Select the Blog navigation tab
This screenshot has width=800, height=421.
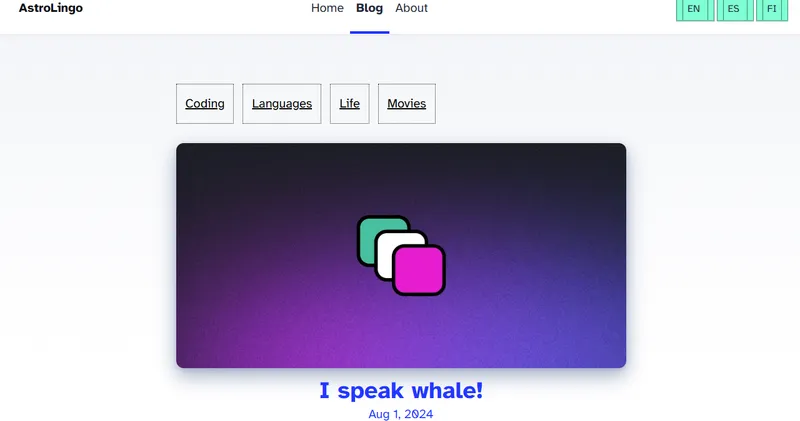(369, 8)
